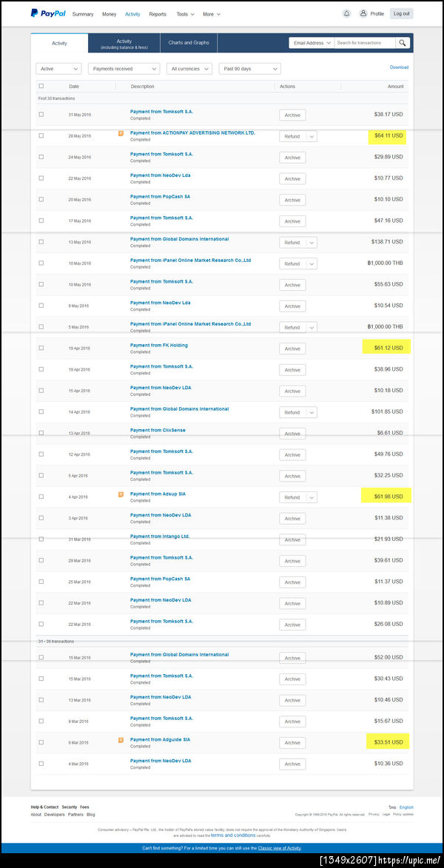This screenshot has height=868, width=444.
Task: Go to Summary in top navigation
Action: (82, 14)
